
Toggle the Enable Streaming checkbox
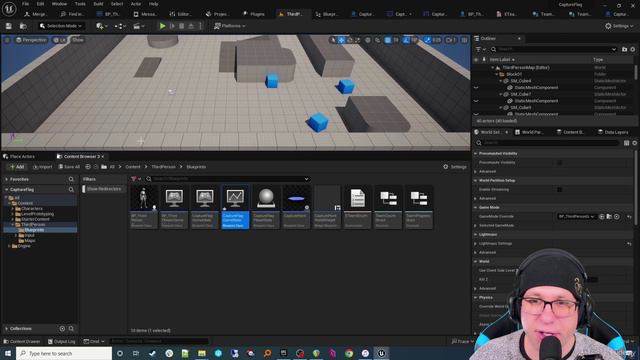(560, 189)
